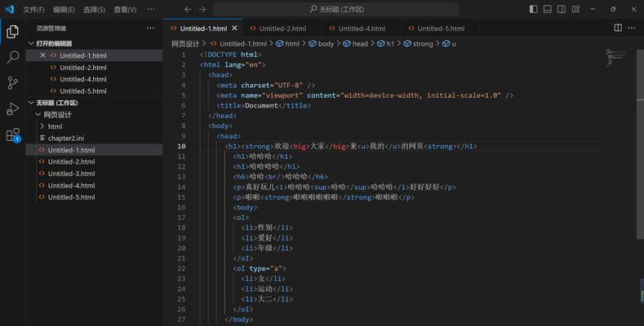
Task: Go forward with the right arrow
Action: tap(202, 9)
